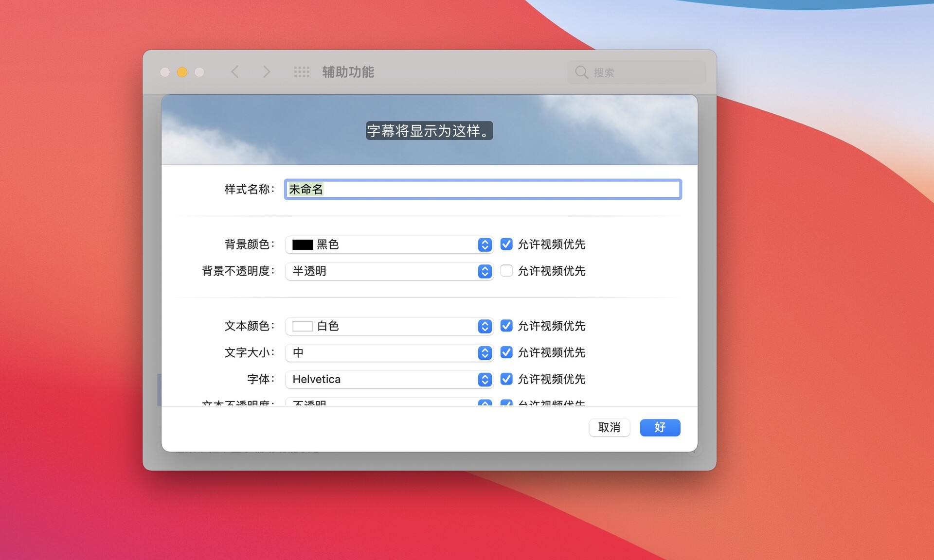Enable 允许视频优先 for 背景不透明度

[506, 271]
